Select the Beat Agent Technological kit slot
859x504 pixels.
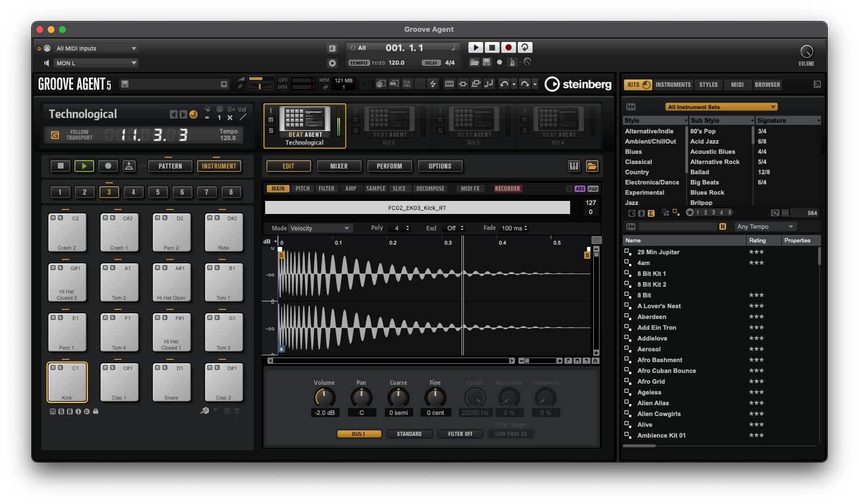[305, 126]
